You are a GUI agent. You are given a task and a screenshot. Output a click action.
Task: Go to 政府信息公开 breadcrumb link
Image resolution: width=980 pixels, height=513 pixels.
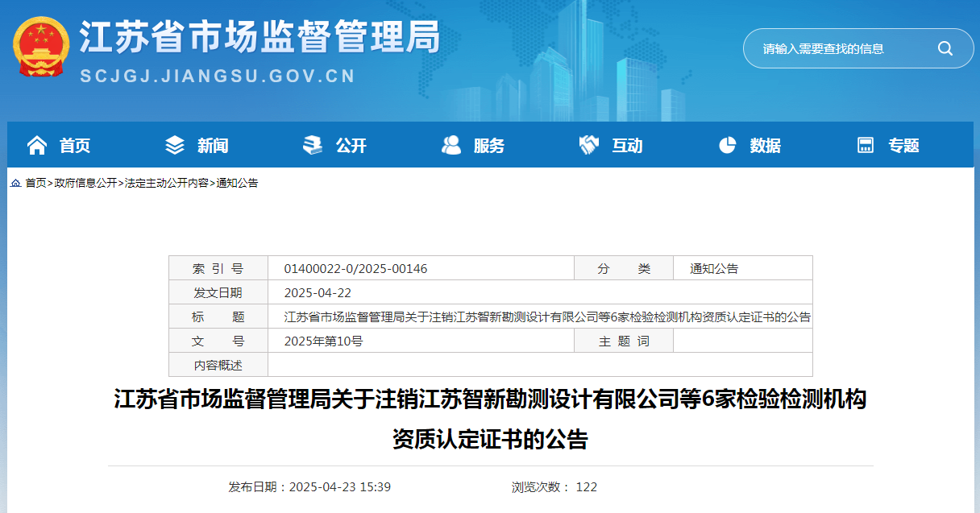tap(85, 184)
